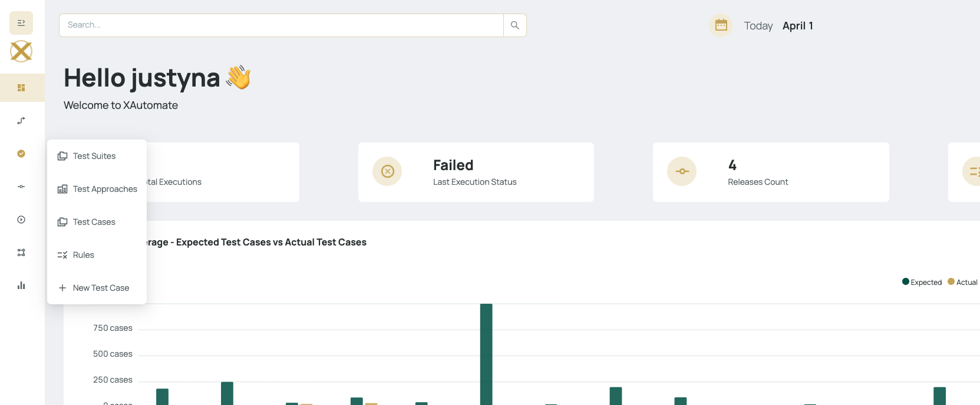Open the bar chart reports icon in sidebar

[x=21, y=286]
